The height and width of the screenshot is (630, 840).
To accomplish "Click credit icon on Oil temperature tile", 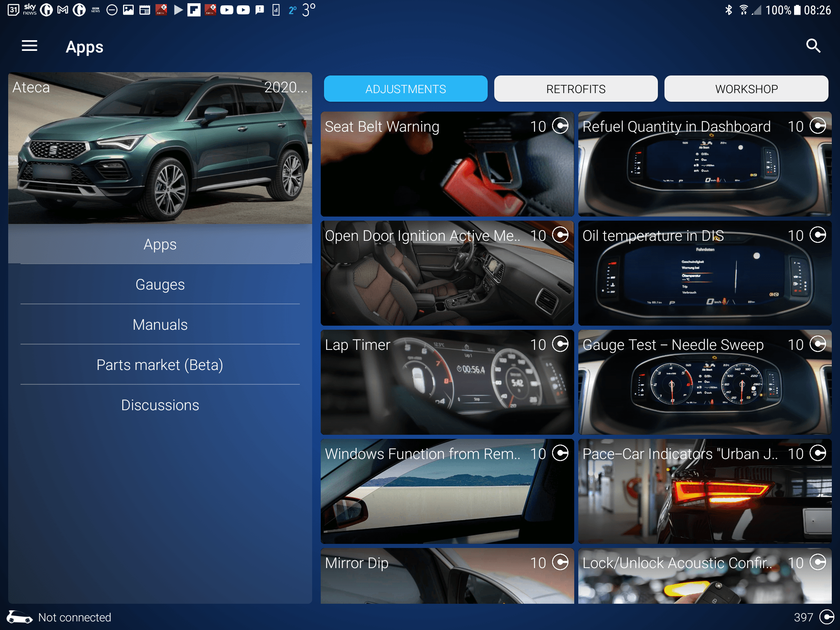I will tap(818, 235).
